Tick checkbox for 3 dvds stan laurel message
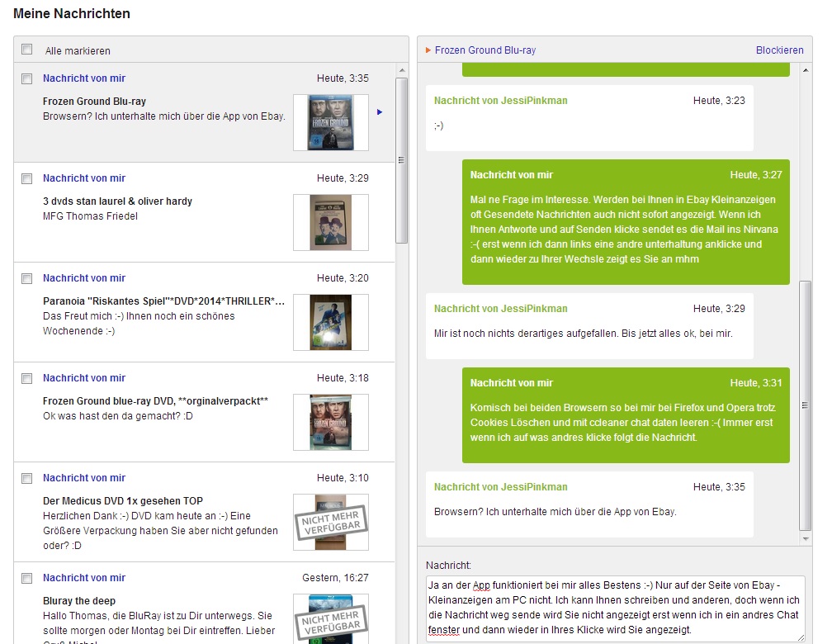This screenshot has height=644, width=832. [x=26, y=178]
